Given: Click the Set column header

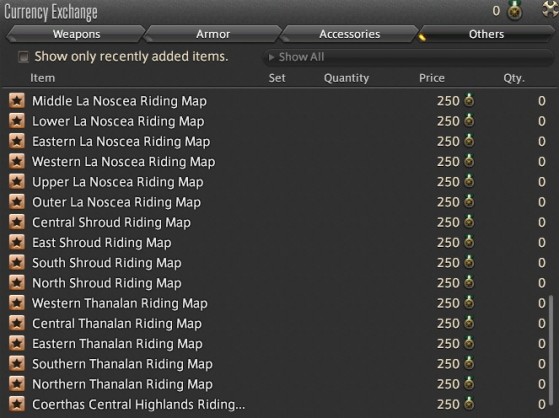Looking at the screenshot, I should coord(277,78).
